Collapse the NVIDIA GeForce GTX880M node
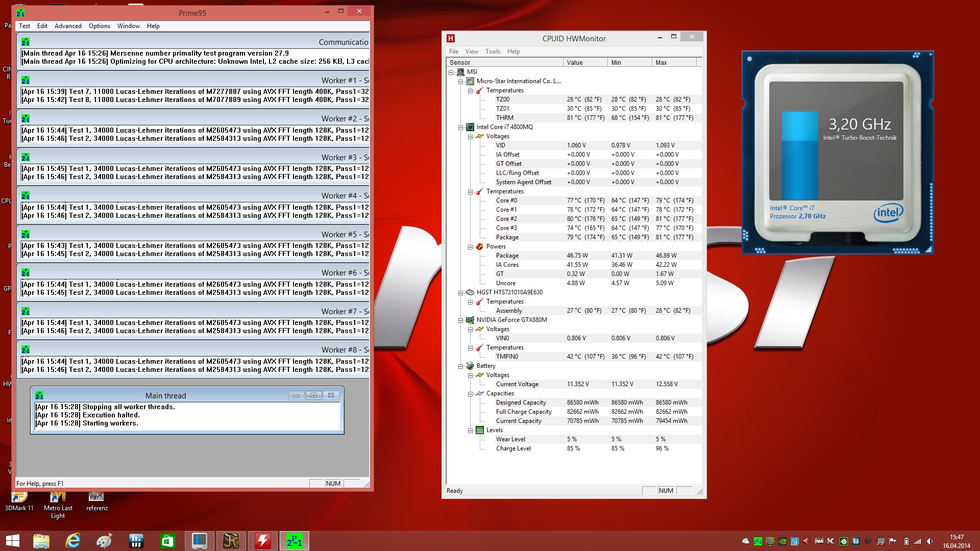 [x=460, y=320]
